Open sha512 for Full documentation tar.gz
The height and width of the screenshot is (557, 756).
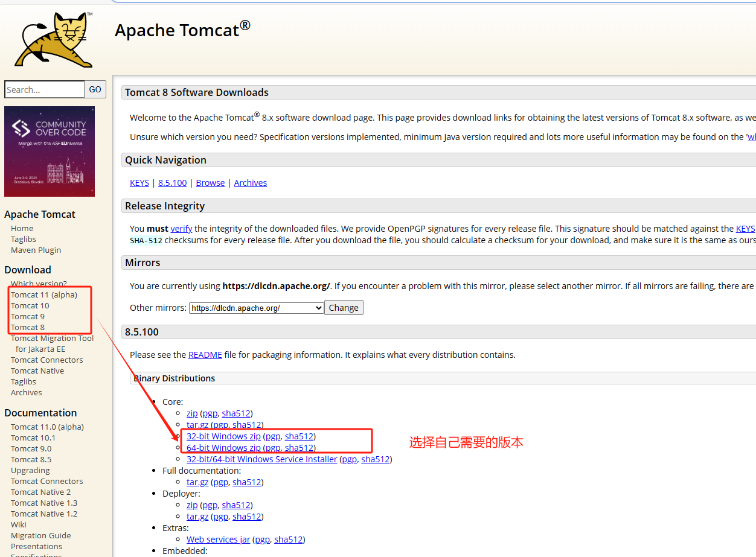247,482
